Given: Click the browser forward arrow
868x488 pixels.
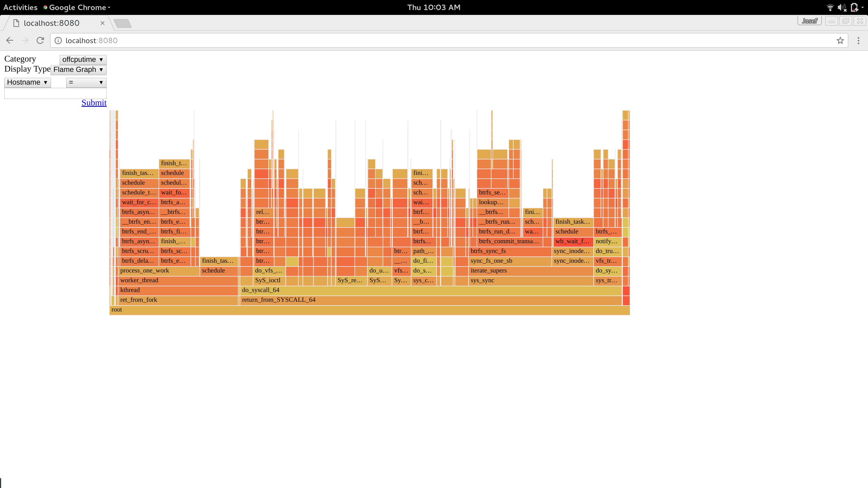Looking at the screenshot, I should (x=25, y=40).
